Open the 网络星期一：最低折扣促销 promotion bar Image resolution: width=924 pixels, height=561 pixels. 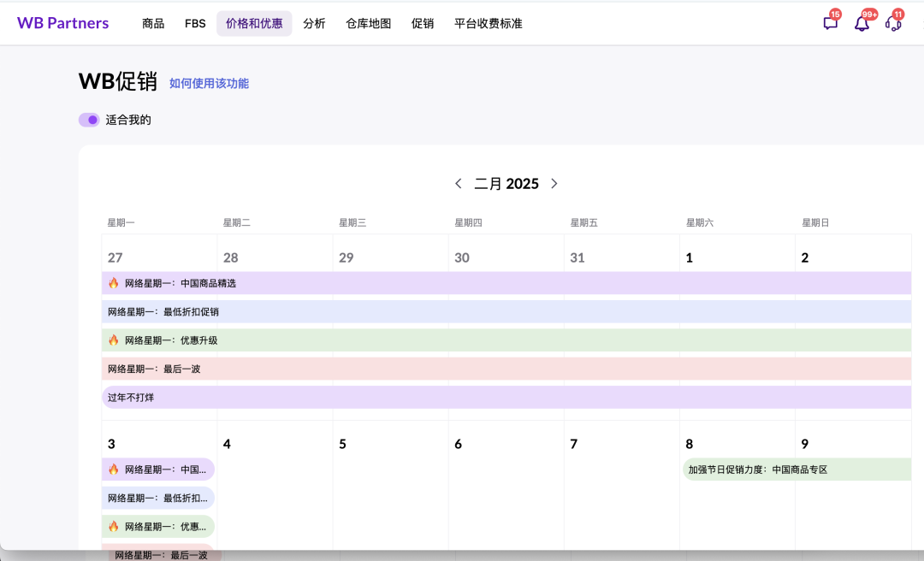coord(505,312)
